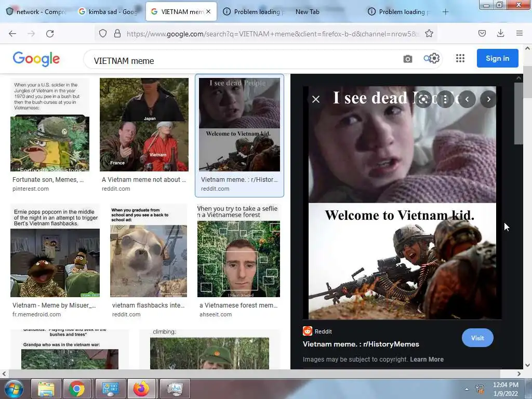Open the Windows Start menu

14,389
